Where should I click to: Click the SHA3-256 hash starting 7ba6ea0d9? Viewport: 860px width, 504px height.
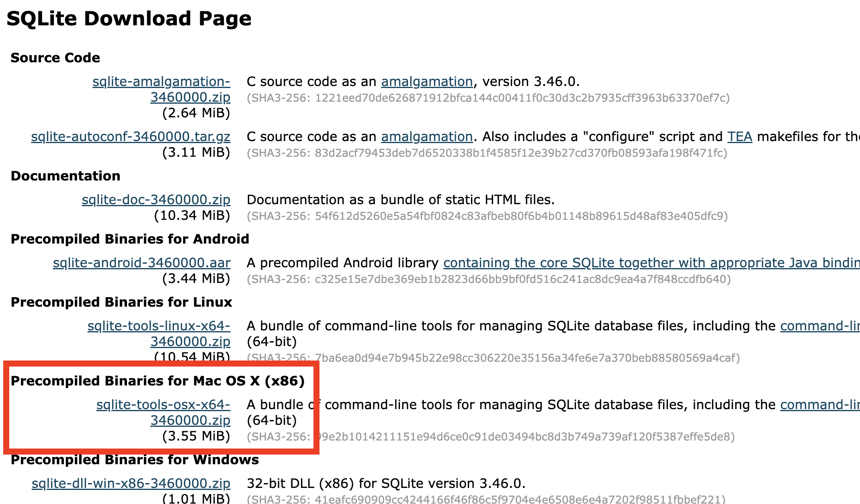pyautogui.click(x=493, y=358)
